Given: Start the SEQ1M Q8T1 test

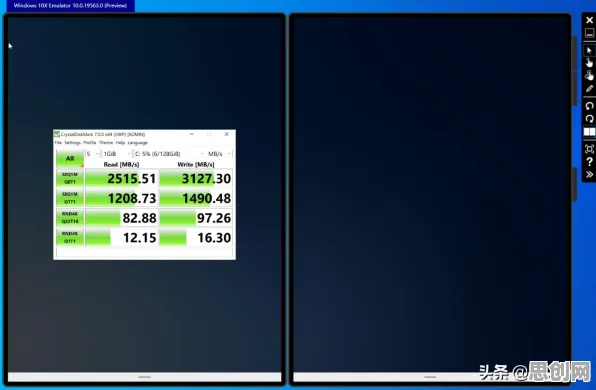Looking at the screenshot, I should click(x=70, y=178).
